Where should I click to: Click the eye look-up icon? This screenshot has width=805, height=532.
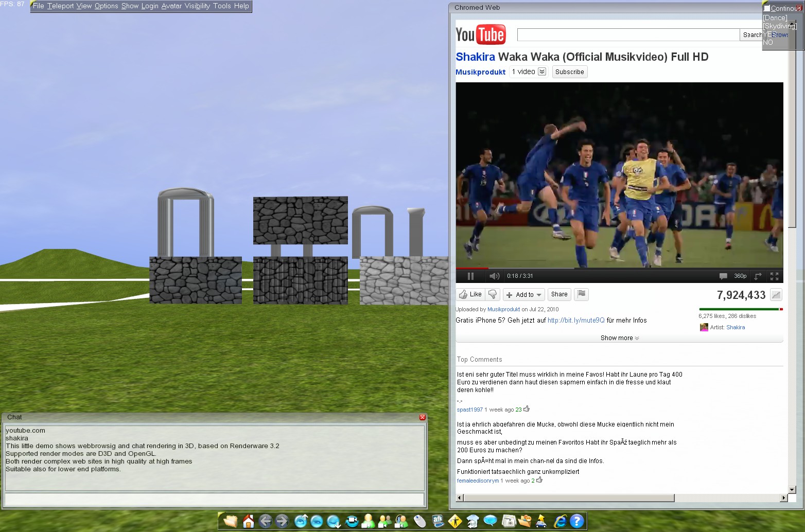(301, 521)
